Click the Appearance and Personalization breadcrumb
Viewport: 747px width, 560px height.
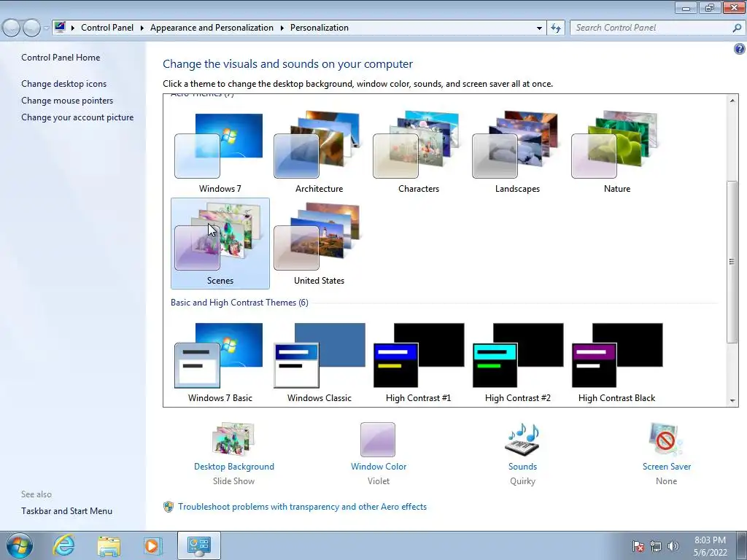coord(212,28)
